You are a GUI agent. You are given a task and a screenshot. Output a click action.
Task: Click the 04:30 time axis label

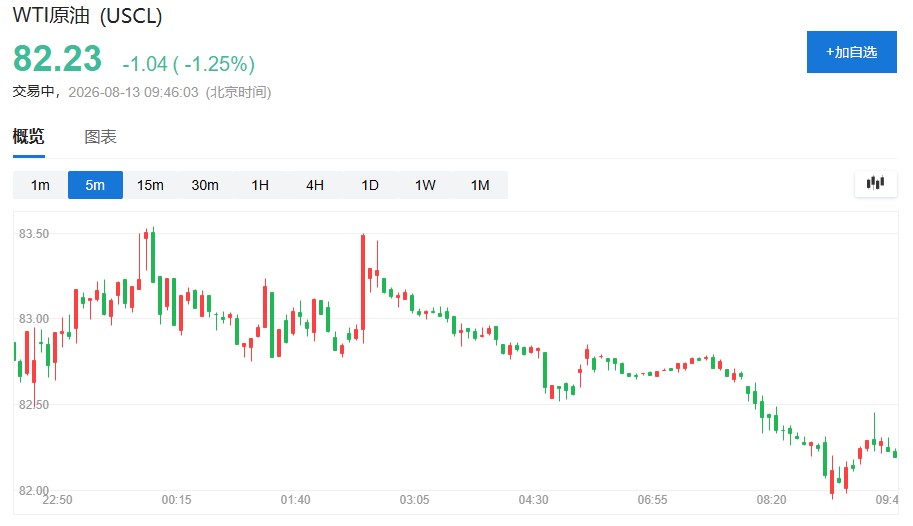tap(533, 500)
